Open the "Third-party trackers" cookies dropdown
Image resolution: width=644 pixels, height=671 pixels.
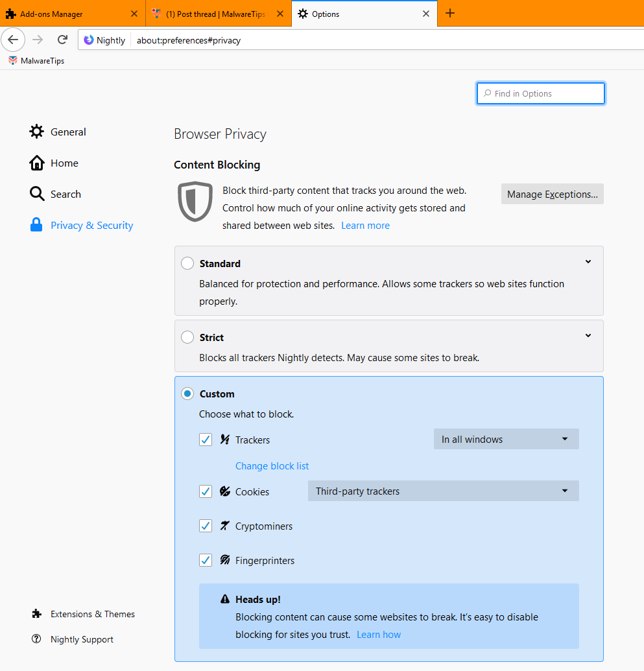[x=443, y=491]
